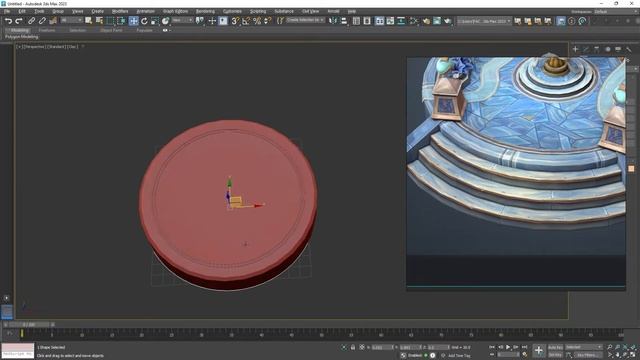
Task: Open the Utilities command panel tab
Action: point(629,49)
